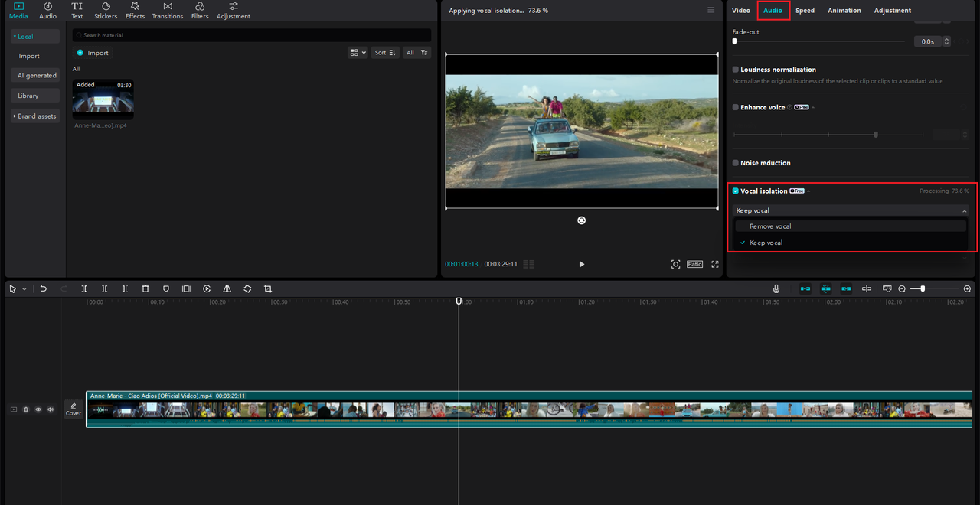Click the split-at-center preview axis icon
Screen dimensions: 980x505
(867, 288)
